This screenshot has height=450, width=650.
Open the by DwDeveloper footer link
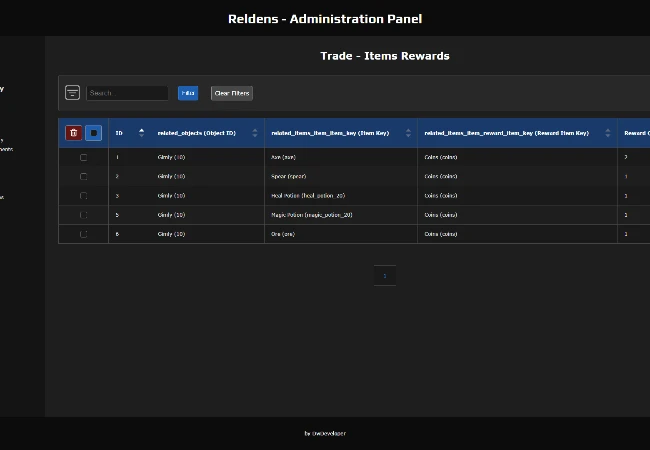325,433
